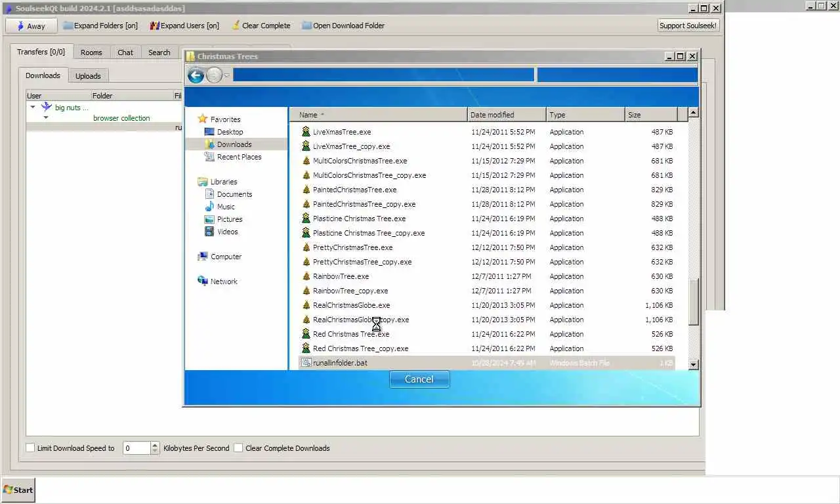Click the User column header

[x=58, y=96]
